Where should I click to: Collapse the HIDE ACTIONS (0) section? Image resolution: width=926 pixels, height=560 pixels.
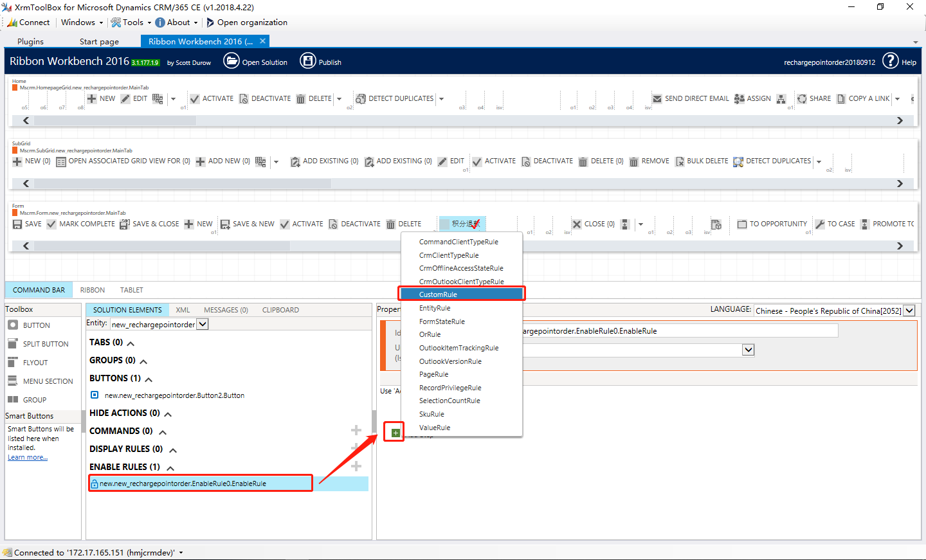(x=168, y=414)
